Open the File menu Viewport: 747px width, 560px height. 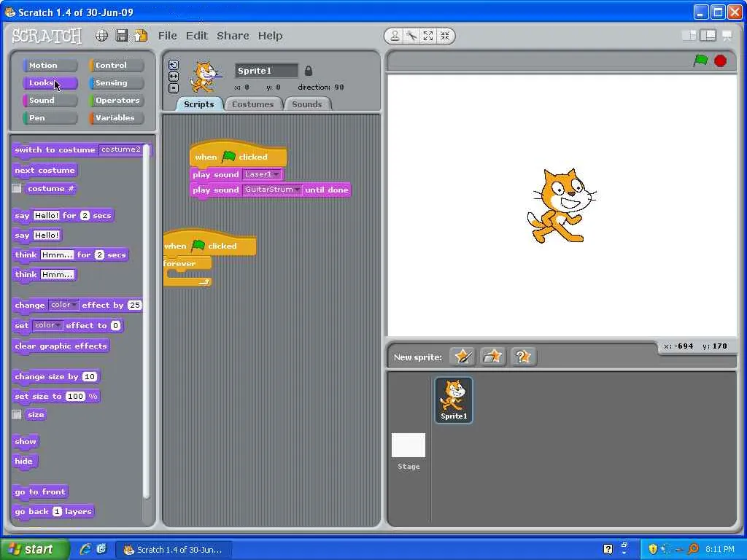coord(167,36)
